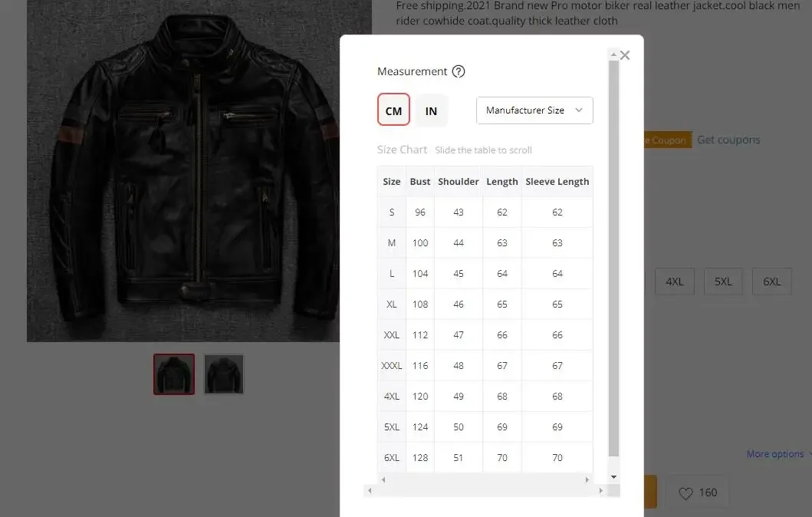This screenshot has height=517, width=812.
Task: Click the XXL size row label
Action: point(392,335)
